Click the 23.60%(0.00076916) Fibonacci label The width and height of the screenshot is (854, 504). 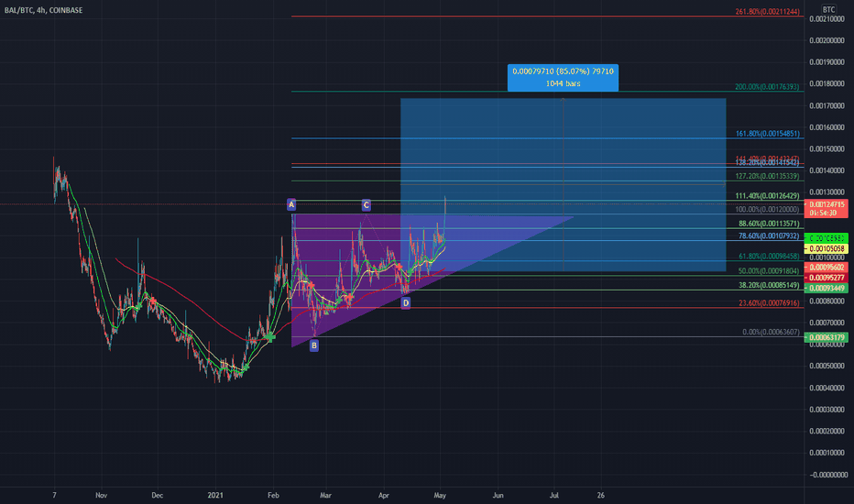click(x=769, y=303)
